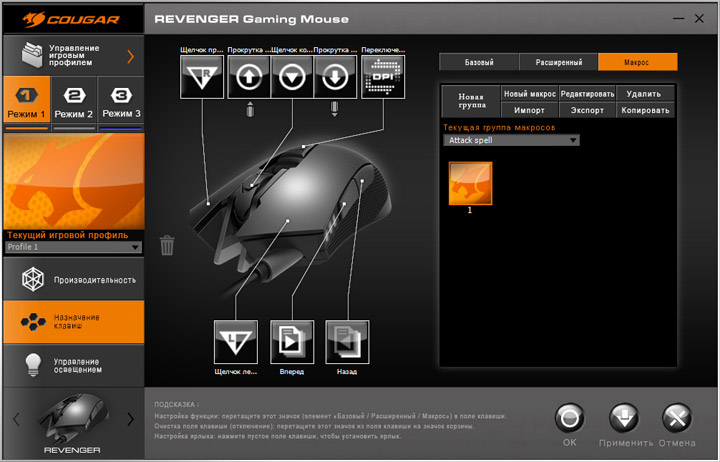Open Управление освещением section

(x=73, y=366)
